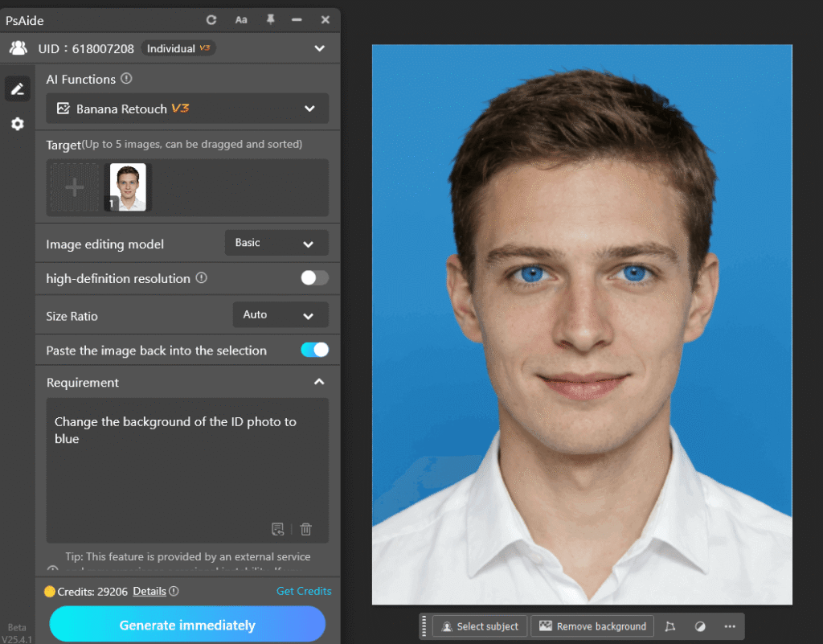The width and height of the screenshot is (823, 644).
Task: Click the lasso selection icon near Remove background
Action: 669,626
